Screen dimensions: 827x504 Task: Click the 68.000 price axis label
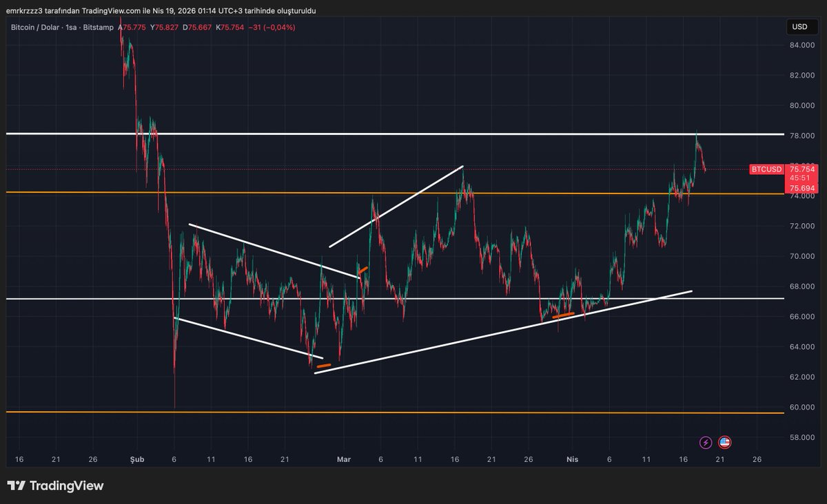point(802,286)
